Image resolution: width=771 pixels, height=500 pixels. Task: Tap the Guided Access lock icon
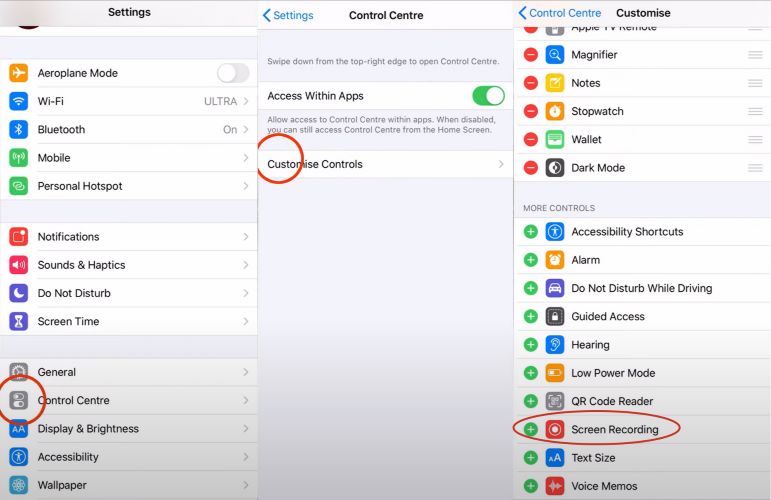555,317
